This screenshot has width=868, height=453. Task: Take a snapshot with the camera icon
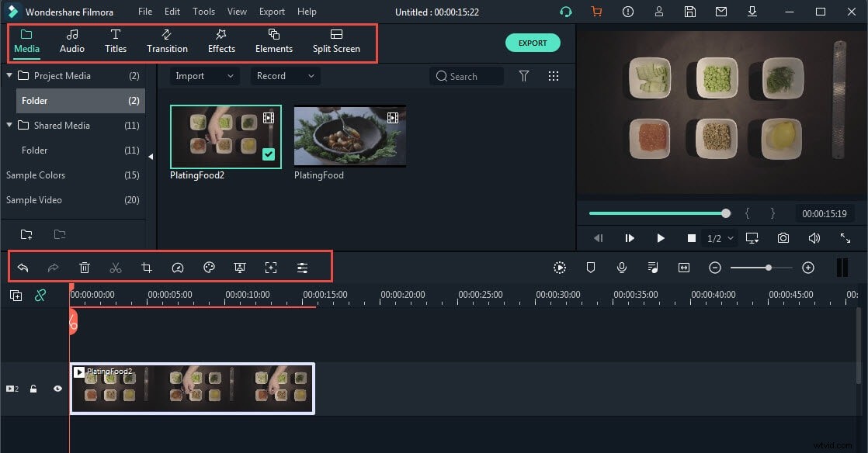(783, 238)
